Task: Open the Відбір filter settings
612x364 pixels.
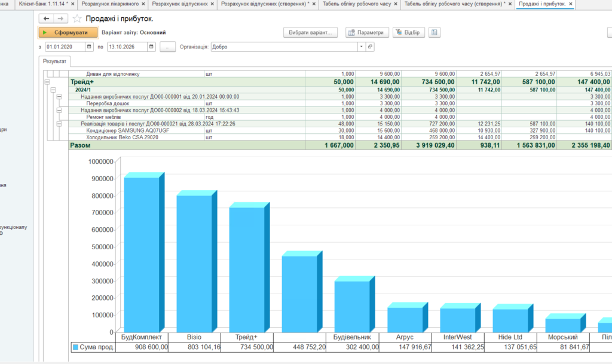Action: pyautogui.click(x=409, y=32)
